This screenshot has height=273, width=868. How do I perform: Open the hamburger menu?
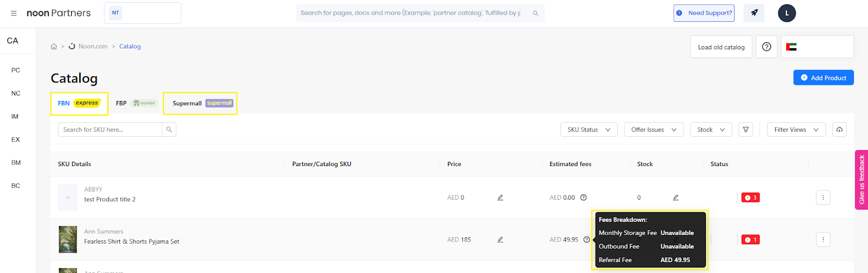pyautogui.click(x=14, y=13)
